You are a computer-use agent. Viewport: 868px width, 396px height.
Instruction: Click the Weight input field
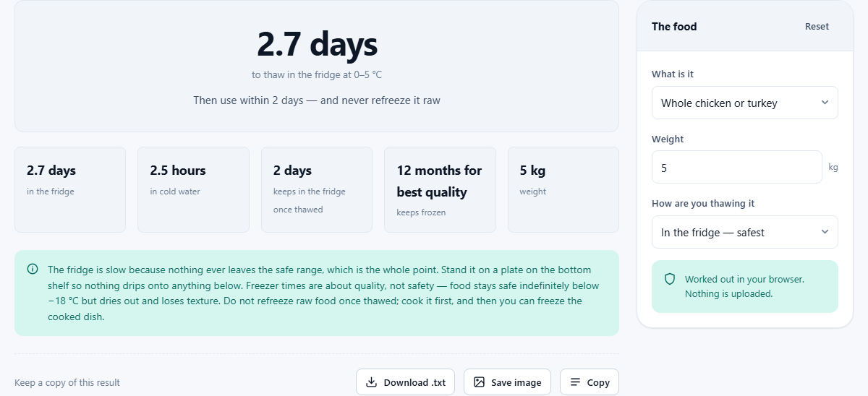(x=737, y=167)
